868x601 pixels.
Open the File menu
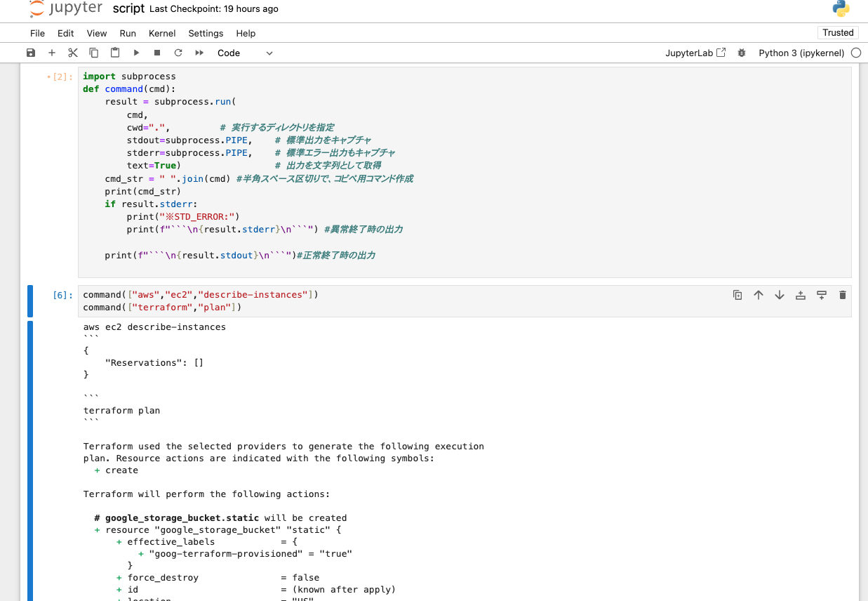[37, 33]
